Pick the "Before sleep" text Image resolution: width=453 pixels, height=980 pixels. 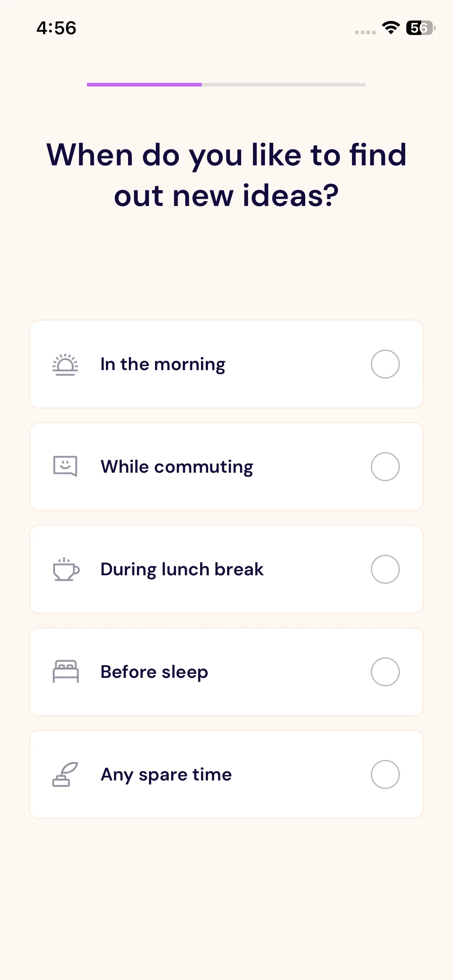154,672
